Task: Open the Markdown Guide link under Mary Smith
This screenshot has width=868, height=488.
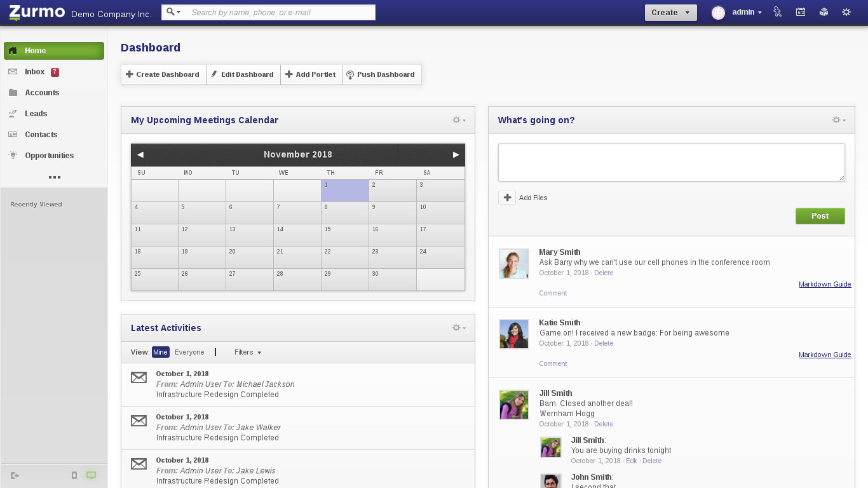Action: tap(824, 284)
